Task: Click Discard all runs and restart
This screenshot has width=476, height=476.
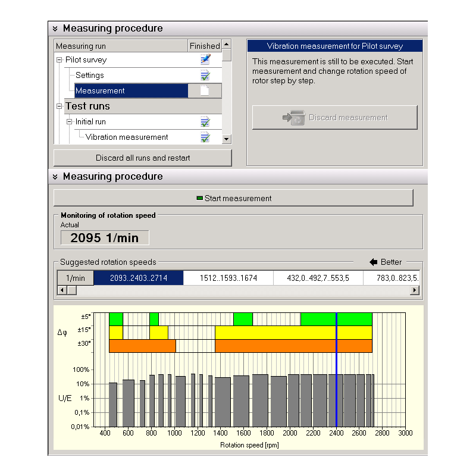Action: [143, 158]
